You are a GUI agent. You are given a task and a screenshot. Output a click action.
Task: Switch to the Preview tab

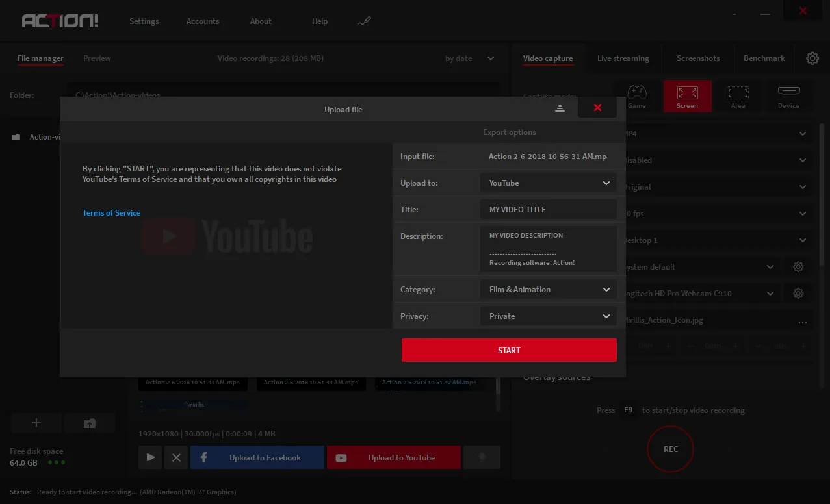pos(97,58)
